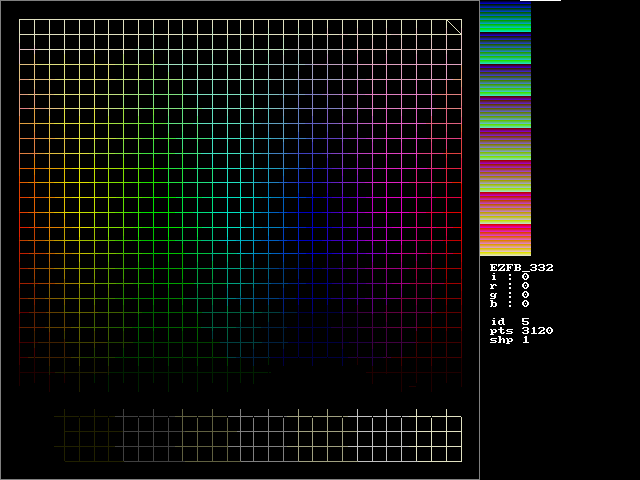
Task: Click the 'id 5' readout
Action: click(510, 322)
